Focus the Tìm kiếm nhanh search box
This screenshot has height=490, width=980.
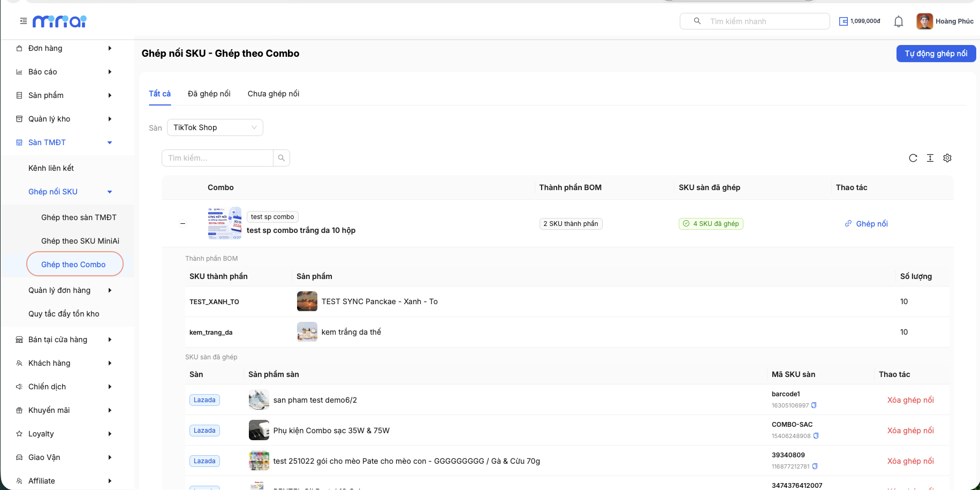click(755, 21)
